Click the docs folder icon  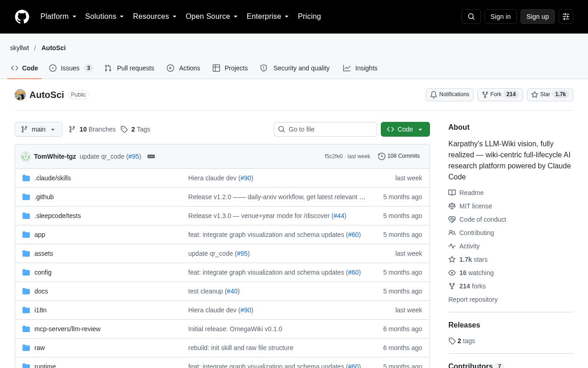tap(26, 291)
